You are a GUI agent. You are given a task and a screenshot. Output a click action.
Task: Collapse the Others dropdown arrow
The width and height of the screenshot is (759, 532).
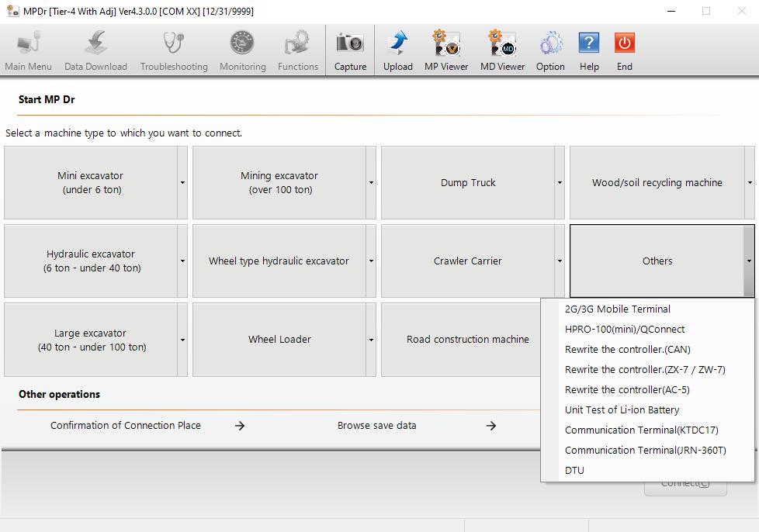pyautogui.click(x=749, y=261)
